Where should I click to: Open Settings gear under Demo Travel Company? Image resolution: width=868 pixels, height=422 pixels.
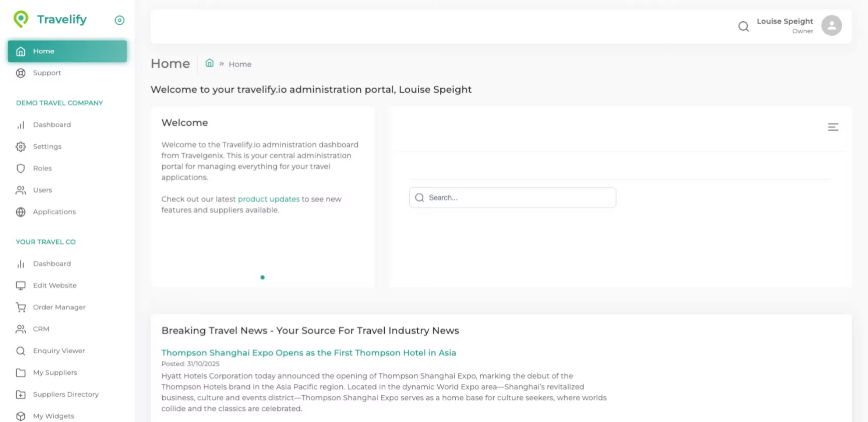(x=21, y=147)
